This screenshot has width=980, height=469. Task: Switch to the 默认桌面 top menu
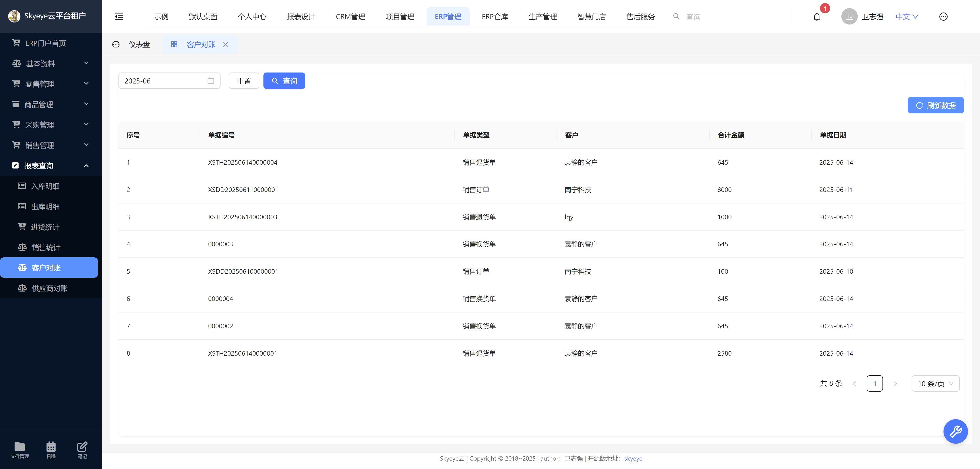coord(203,17)
